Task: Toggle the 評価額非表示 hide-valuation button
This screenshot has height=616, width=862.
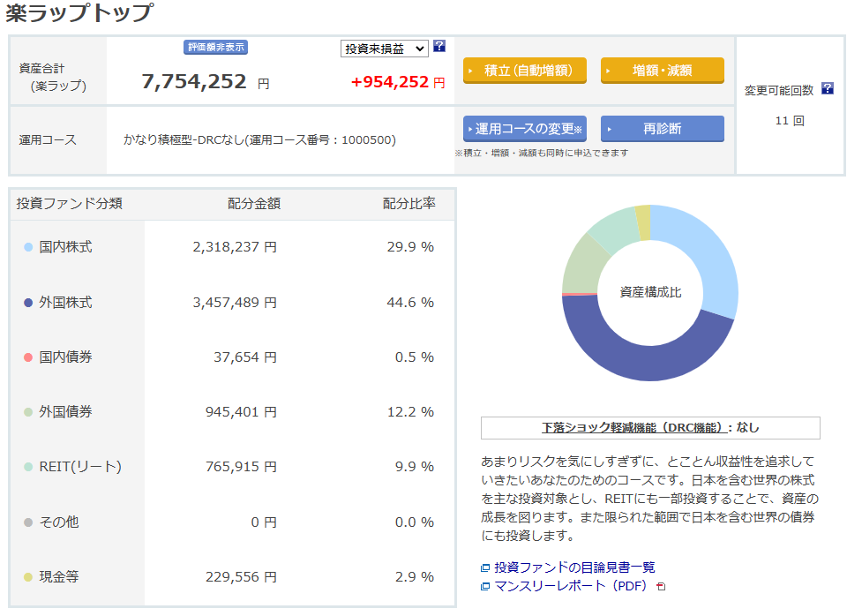Action: point(215,48)
